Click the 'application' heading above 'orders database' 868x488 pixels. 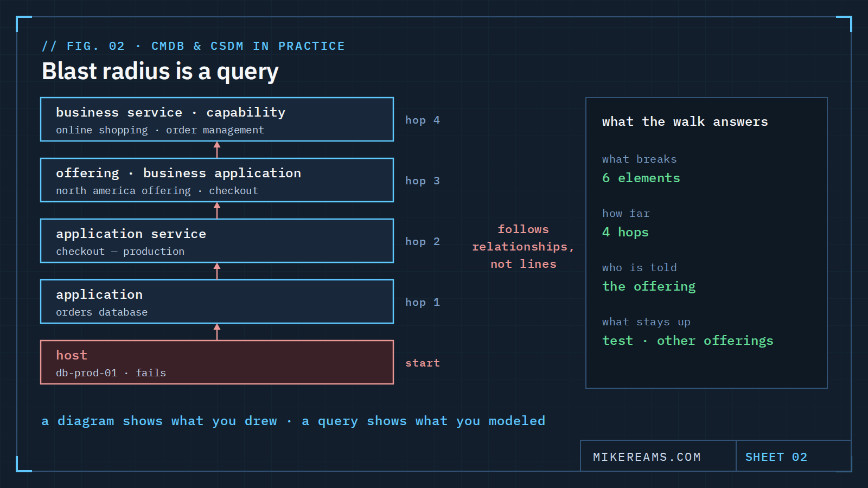click(99, 294)
